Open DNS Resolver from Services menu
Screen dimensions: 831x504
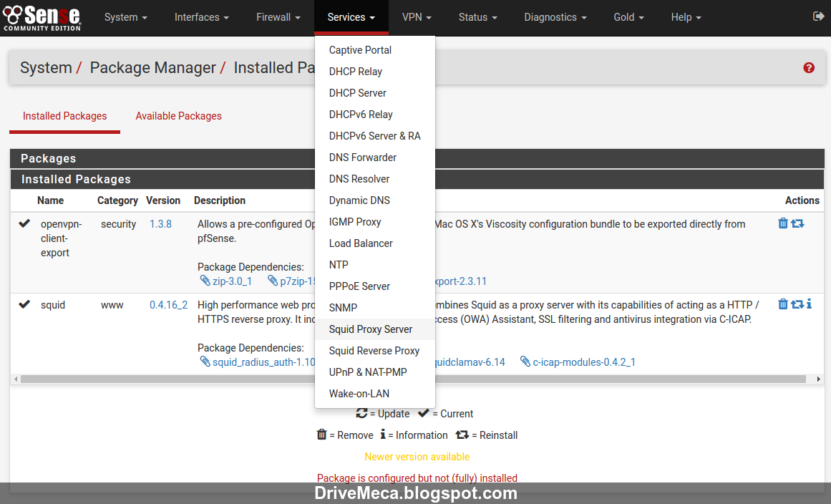coord(374,178)
